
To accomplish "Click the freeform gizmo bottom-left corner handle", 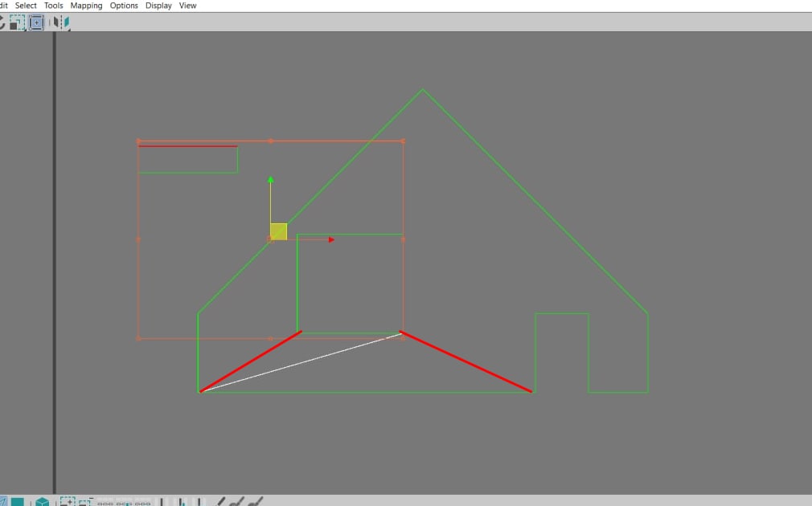I will tap(138, 338).
